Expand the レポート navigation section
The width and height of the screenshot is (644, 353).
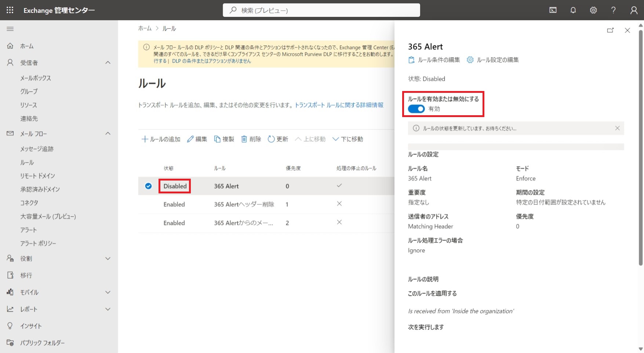pyautogui.click(x=108, y=309)
